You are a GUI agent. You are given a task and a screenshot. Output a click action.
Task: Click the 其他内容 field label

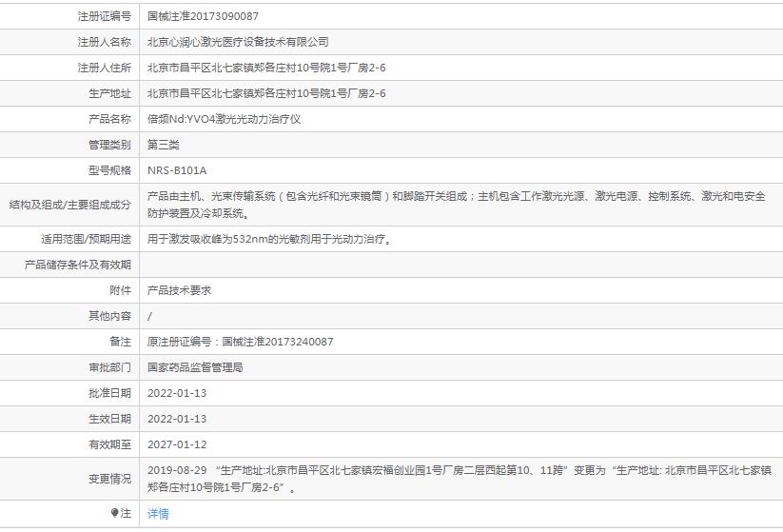[109, 316]
